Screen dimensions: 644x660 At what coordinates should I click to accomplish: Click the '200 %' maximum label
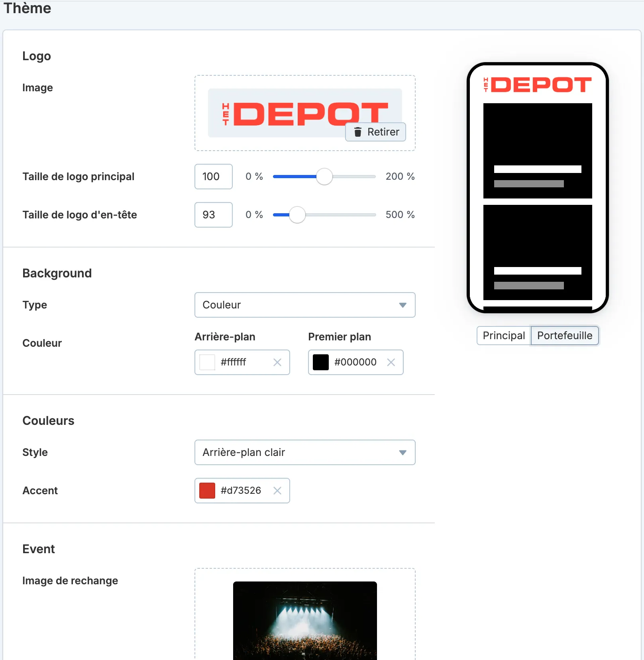(400, 177)
